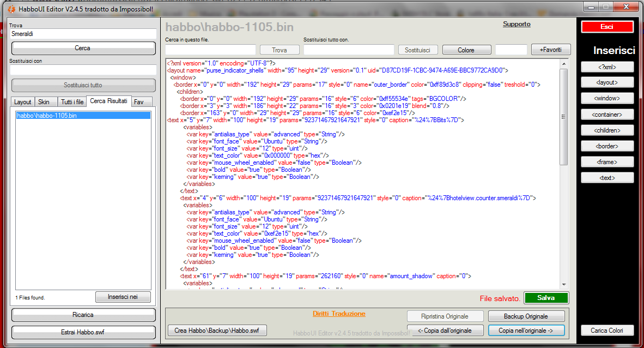
Task: Click the amount_shadow text line
Action: [325, 276]
